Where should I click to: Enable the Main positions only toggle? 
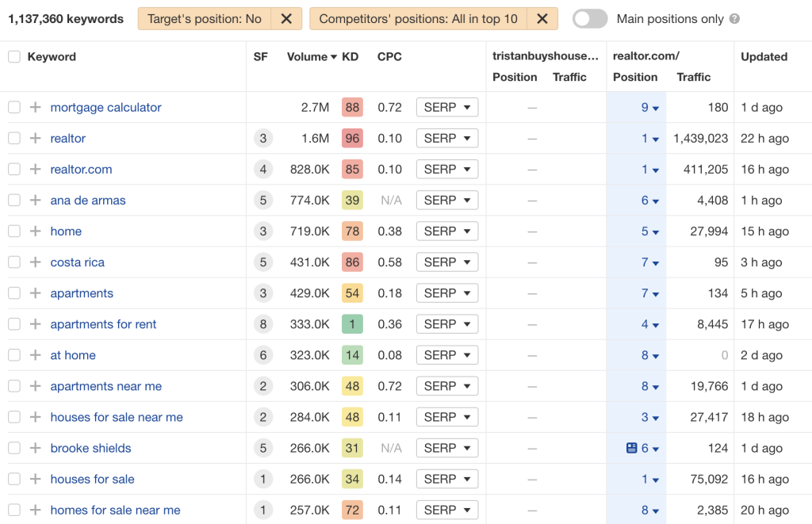click(589, 17)
